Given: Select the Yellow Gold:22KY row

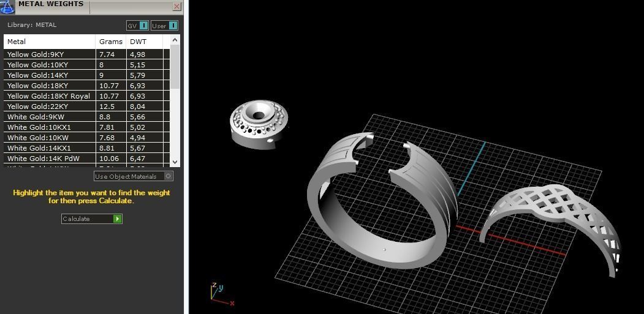Looking at the screenshot, I should click(86, 107).
